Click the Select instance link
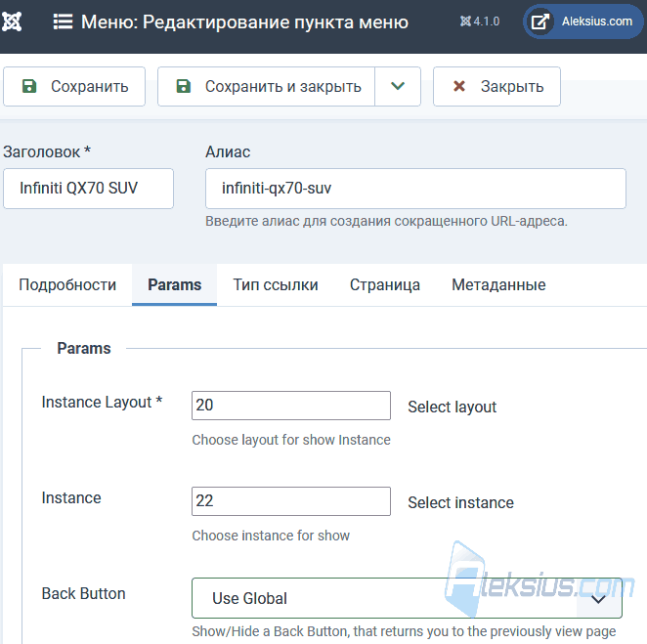 pyautogui.click(x=460, y=503)
